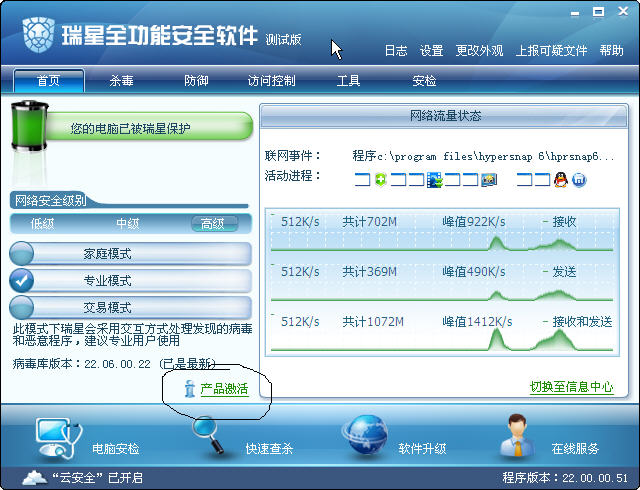Click the 共计369M value
The height and width of the screenshot is (490, 640).
pos(369,272)
